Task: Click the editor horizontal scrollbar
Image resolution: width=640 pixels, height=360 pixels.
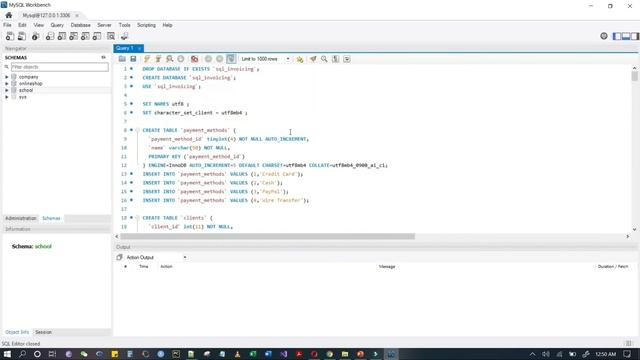Action: click(x=267, y=236)
